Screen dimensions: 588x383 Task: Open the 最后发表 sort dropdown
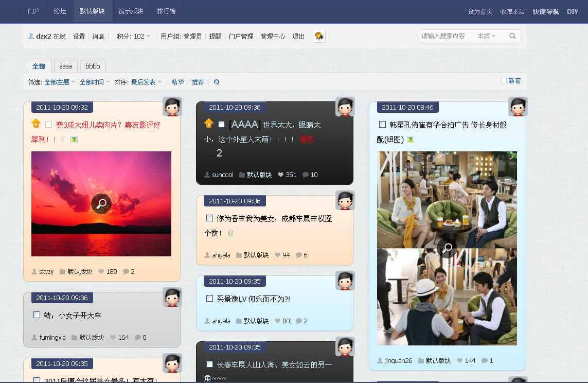tap(146, 82)
